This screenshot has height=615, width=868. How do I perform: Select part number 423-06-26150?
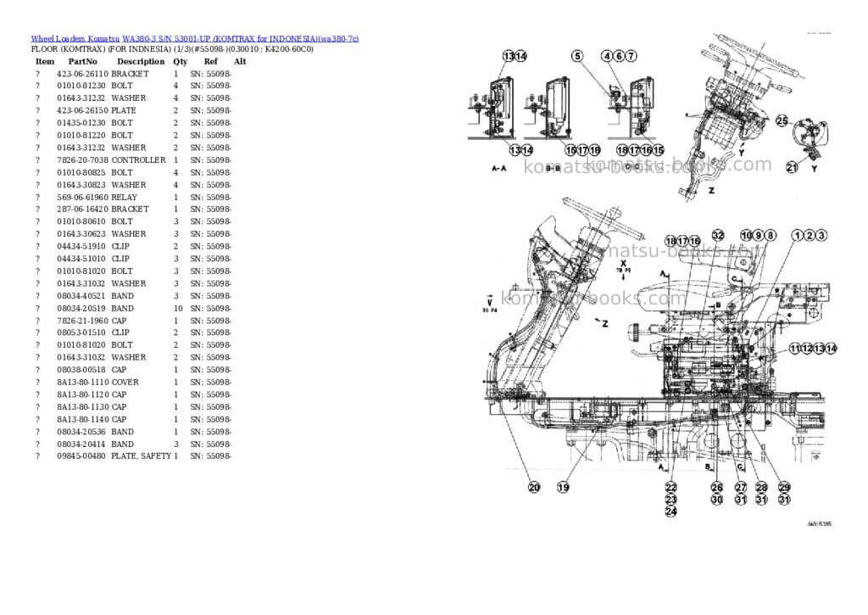point(82,111)
